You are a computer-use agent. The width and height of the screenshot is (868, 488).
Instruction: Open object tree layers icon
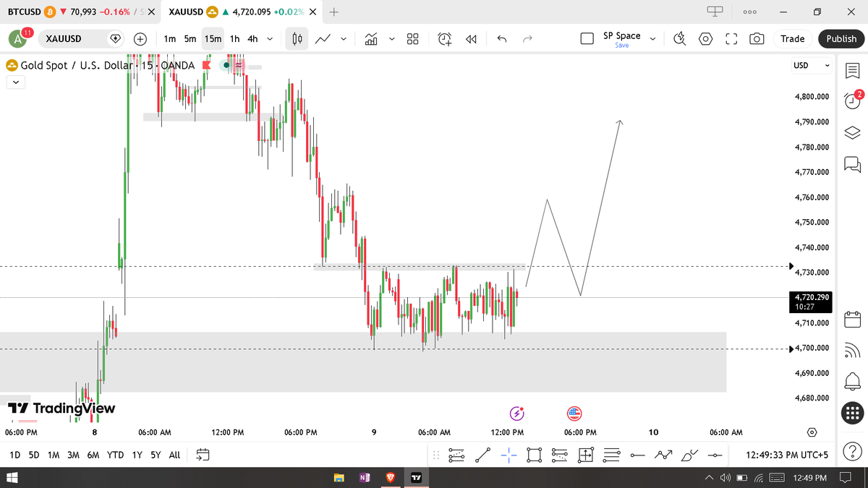(852, 133)
